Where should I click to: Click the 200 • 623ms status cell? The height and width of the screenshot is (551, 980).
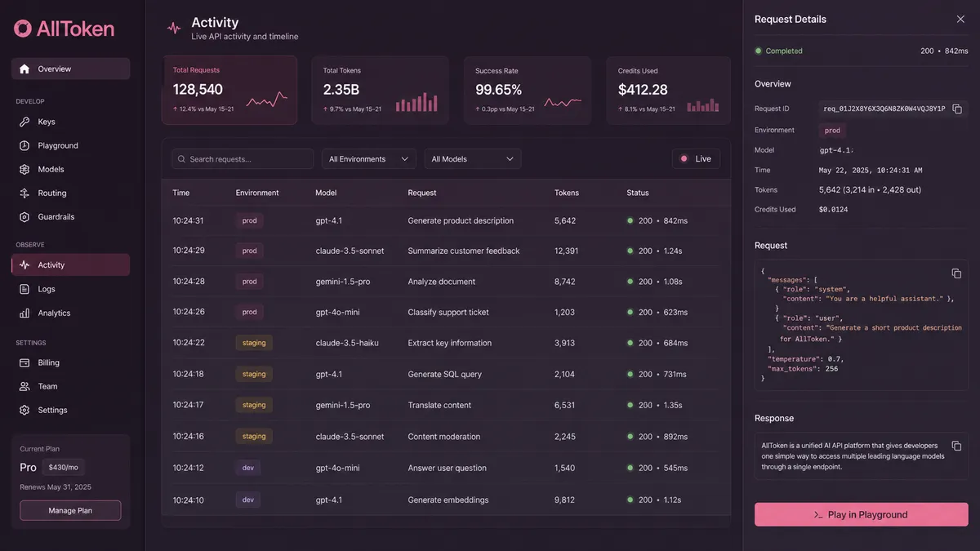(x=657, y=312)
